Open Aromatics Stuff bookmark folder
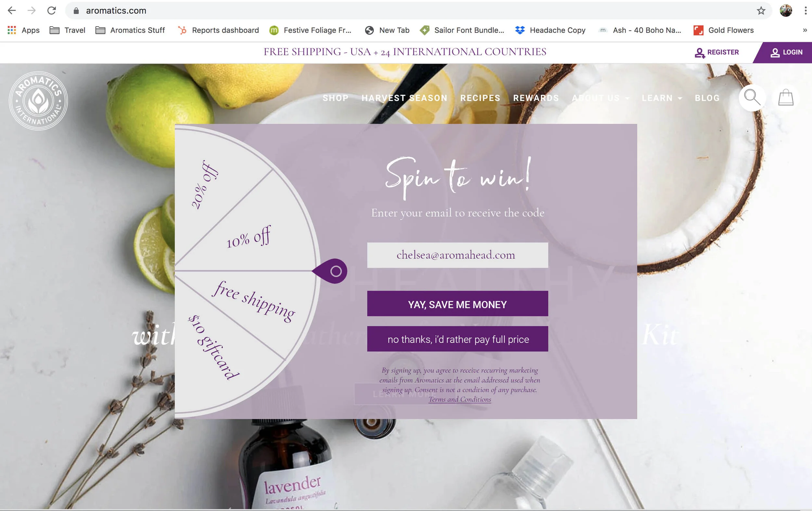Screen dimensions: 812x511 coord(130,30)
